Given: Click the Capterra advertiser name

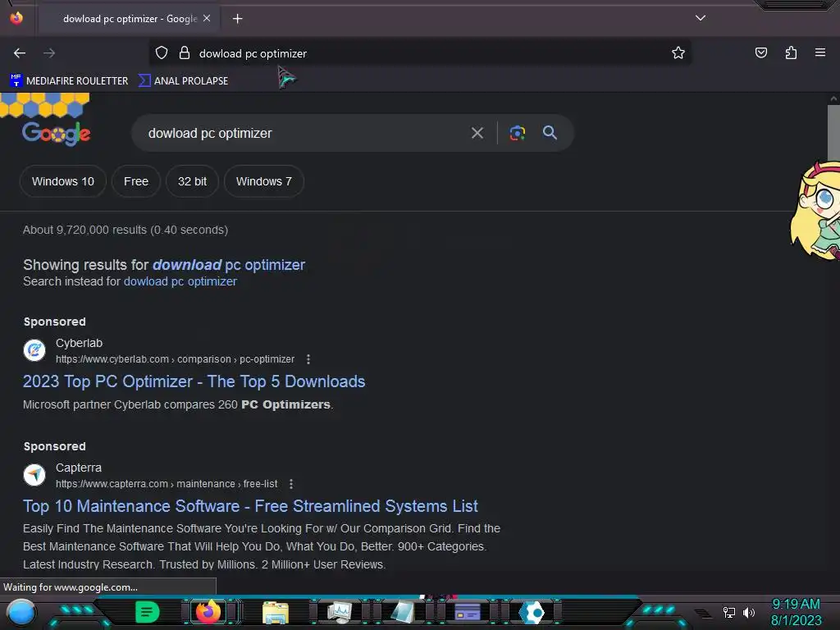Looking at the screenshot, I should [78, 468].
